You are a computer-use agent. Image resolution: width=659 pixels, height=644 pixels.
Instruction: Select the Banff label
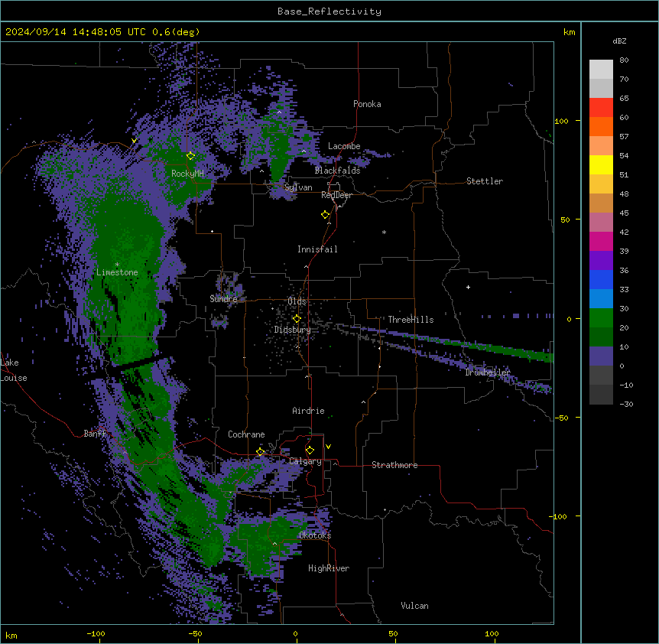(95, 434)
